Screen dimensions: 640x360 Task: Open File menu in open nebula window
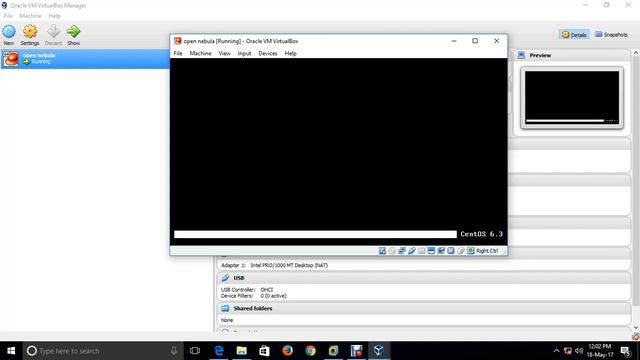178,53
